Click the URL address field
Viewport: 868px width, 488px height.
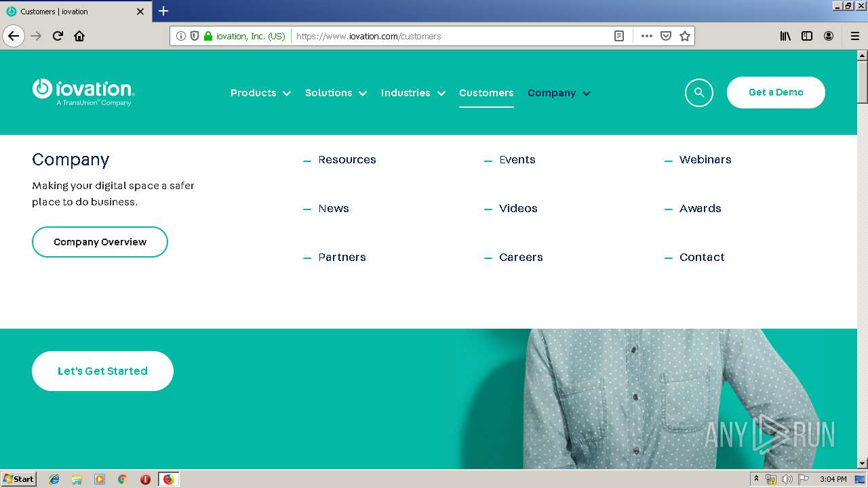[451, 36]
